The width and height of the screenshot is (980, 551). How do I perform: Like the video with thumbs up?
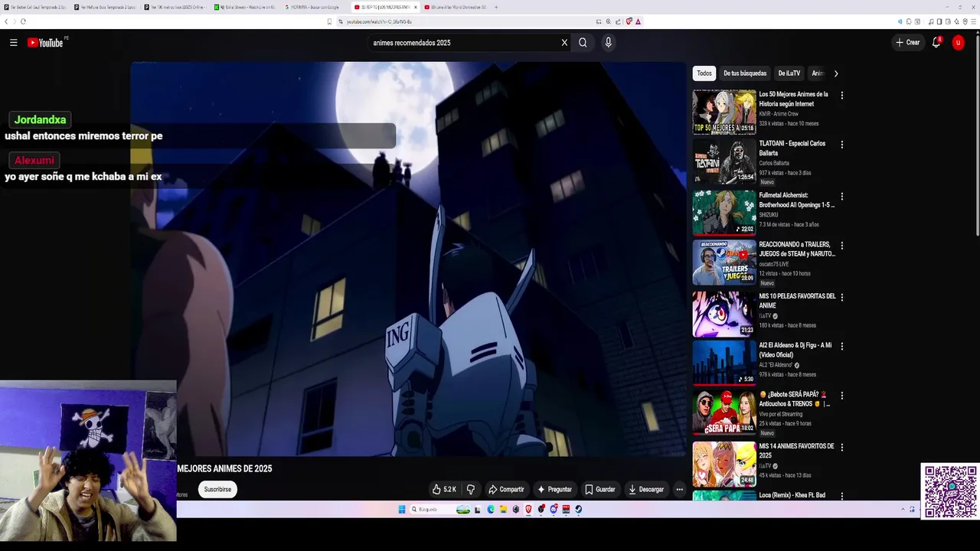[x=444, y=489]
